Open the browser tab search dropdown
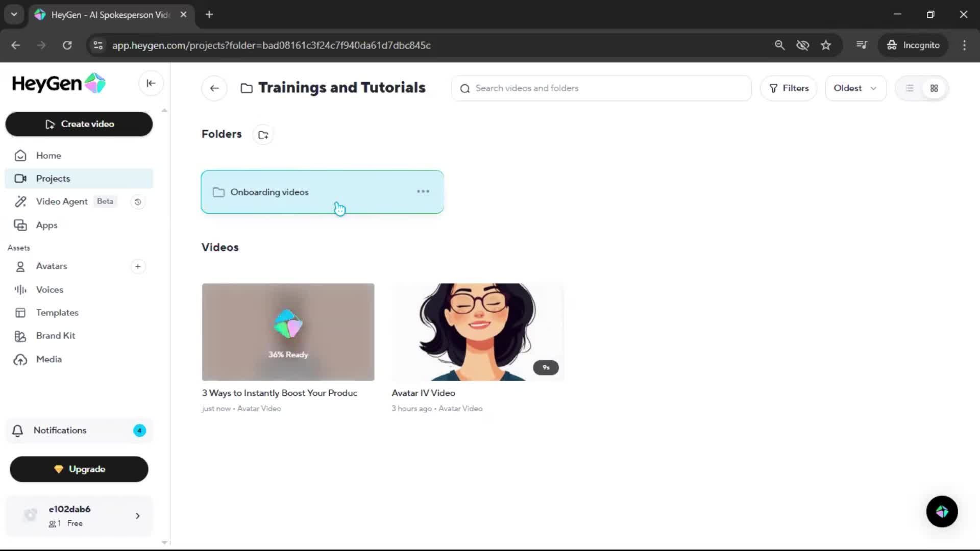980x551 pixels. coord(14,14)
